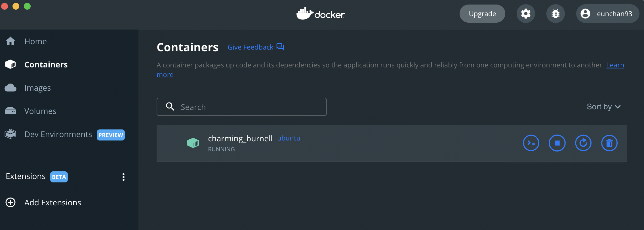Click the BETA badge next to Extensions
The width and height of the screenshot is (644, 230).
[x=59, y=177]
